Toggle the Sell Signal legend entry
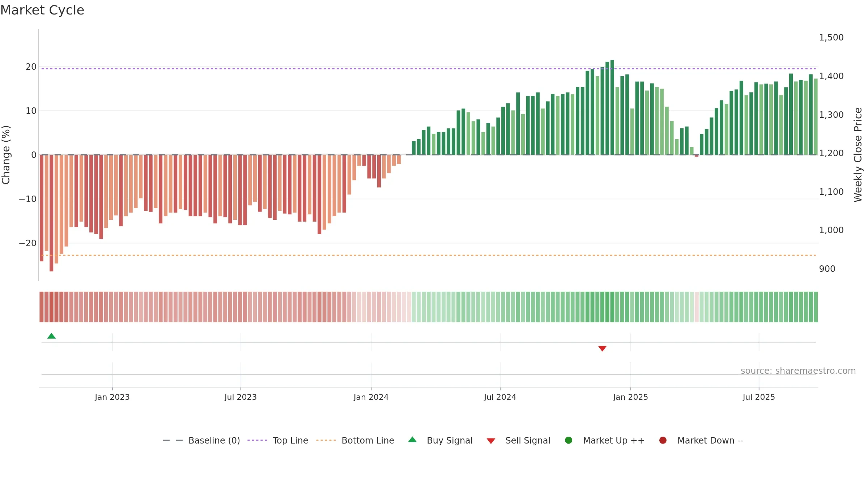Image resolution: width=868 pixels, height=488 pixels. point(518,440)
